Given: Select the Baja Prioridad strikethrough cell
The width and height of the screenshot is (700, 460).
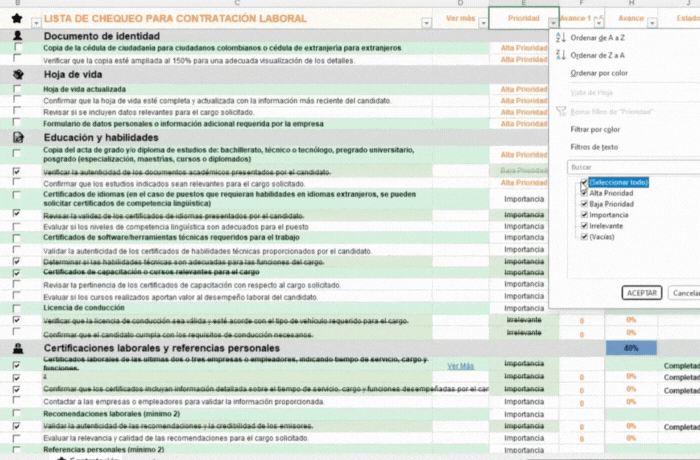Looking at the screenshot, I should (x=524, y=171).
